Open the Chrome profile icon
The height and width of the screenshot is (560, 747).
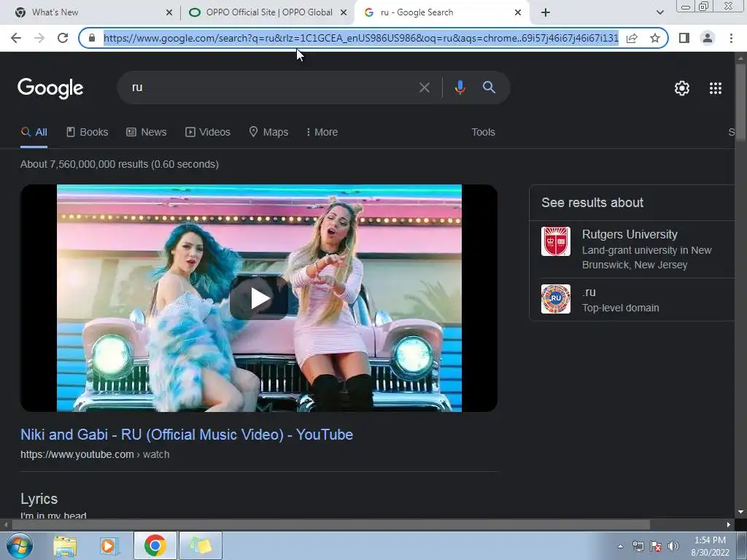point(708,38)
